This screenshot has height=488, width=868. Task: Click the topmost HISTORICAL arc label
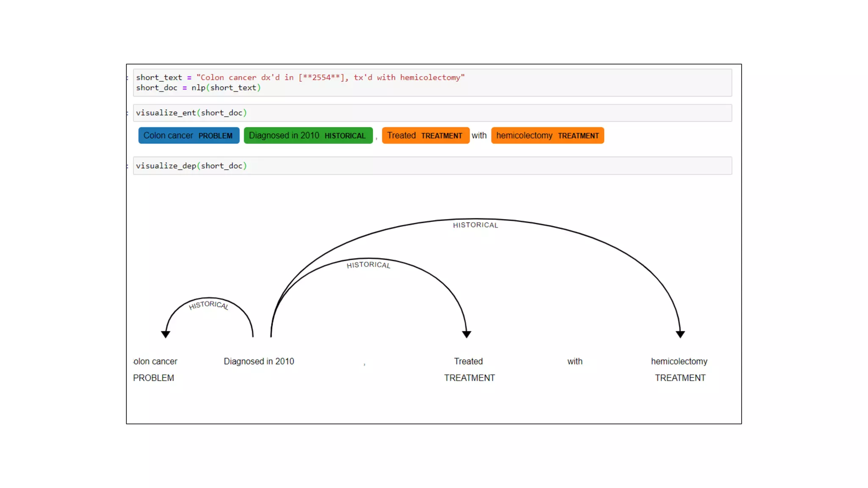pyautogui.click(x=475, y=225)
